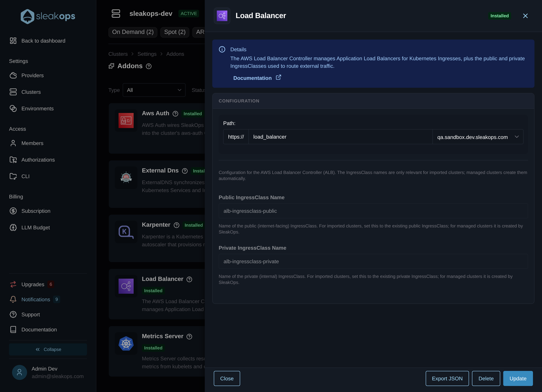Screen dimensions: 542x392
Task: Click the Upgrades arrows icon
Action: tap(13, 284)
